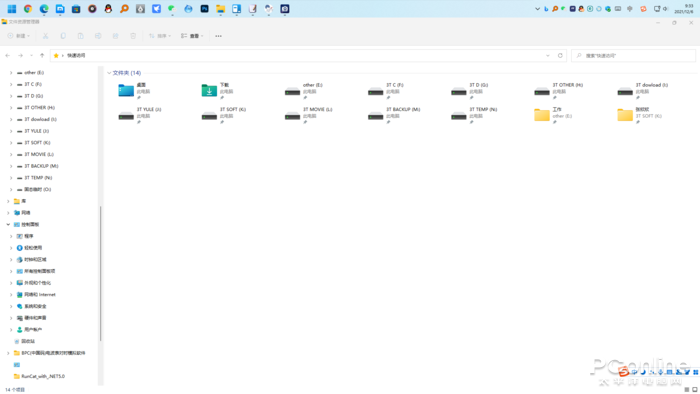Click the Share icon in toolbar

pos(115,36)
